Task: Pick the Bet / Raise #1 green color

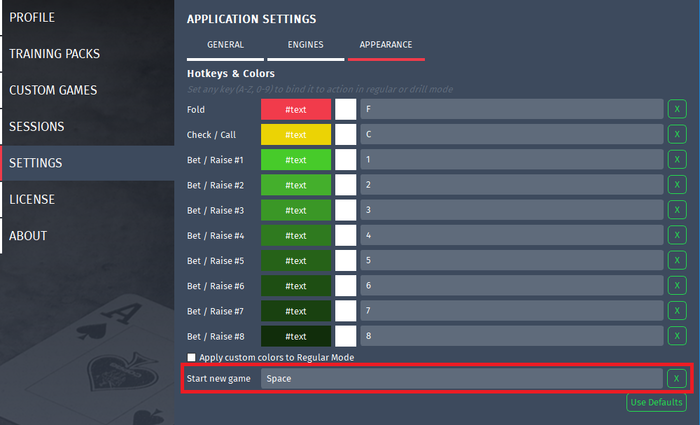Action: [x=296, y=160]
